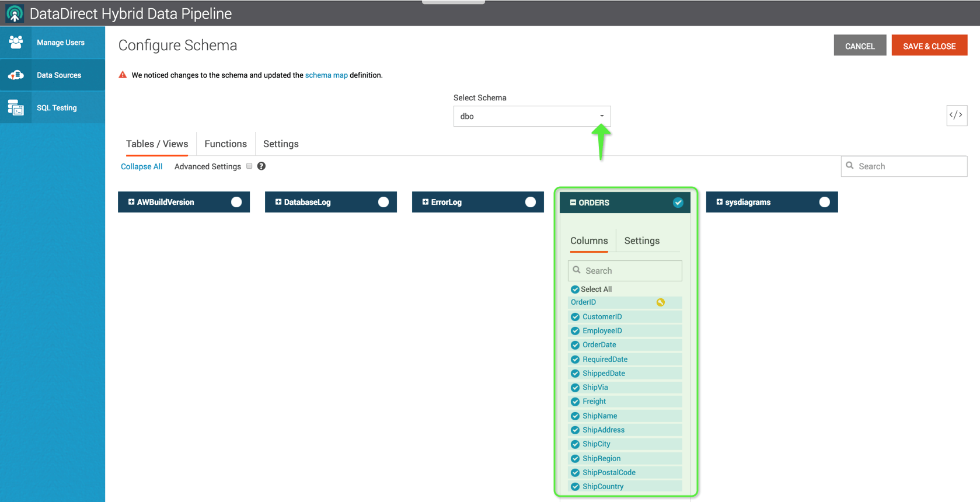Enable the Advanced Settings checkbox

coord(249,166)
